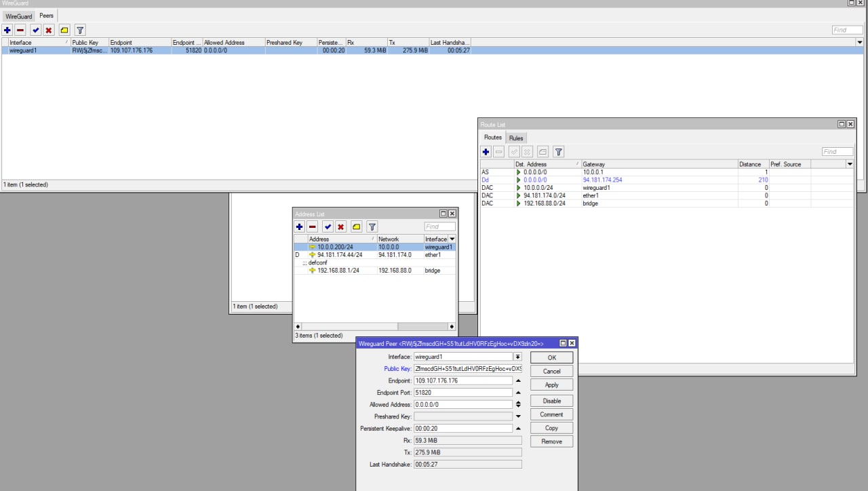Click the Allowed Address up/down arrows
The image size is (868, 491).
[x=518, y=405]
